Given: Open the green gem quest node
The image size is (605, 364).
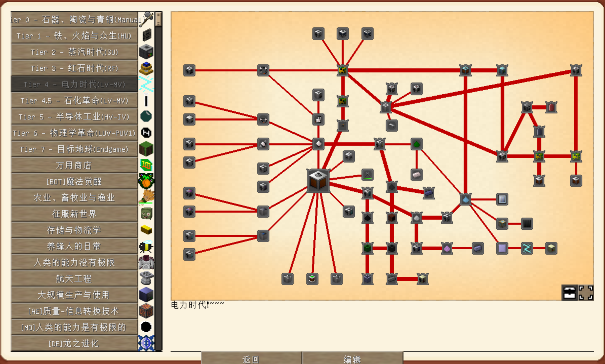Looking at the screenshot, I should [x=416, y=144].
